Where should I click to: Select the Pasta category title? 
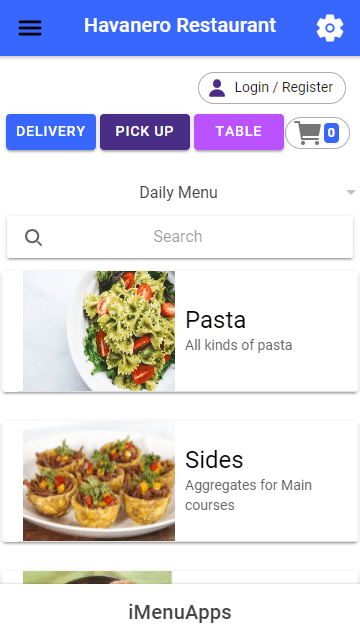point(216,320)
